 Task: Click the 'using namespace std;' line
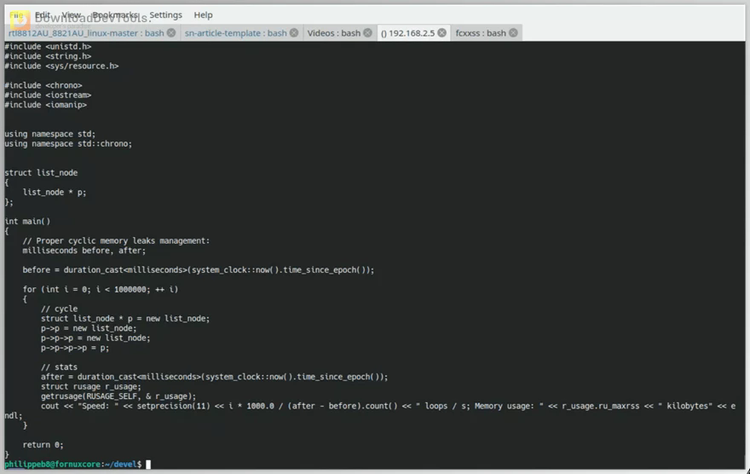[x=50, y=134]
